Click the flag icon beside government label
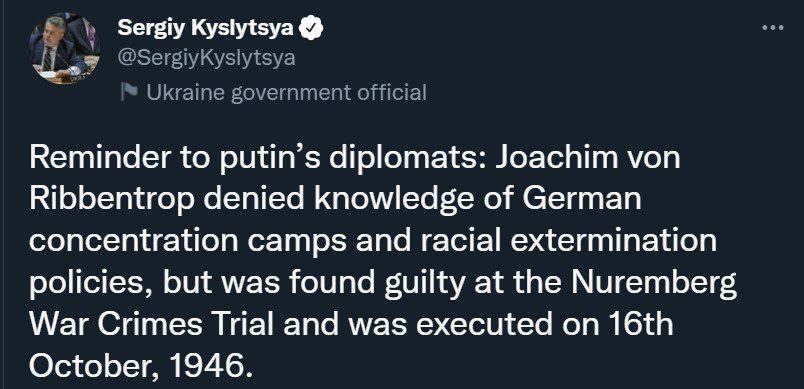This screenshot has width=804, height=389. tap(129, 92)
